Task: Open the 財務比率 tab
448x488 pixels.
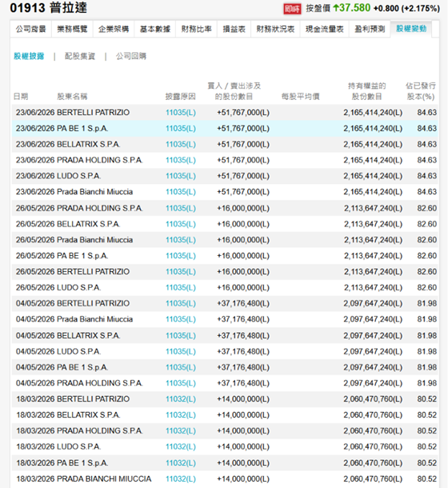Action: tap(197, 29)
